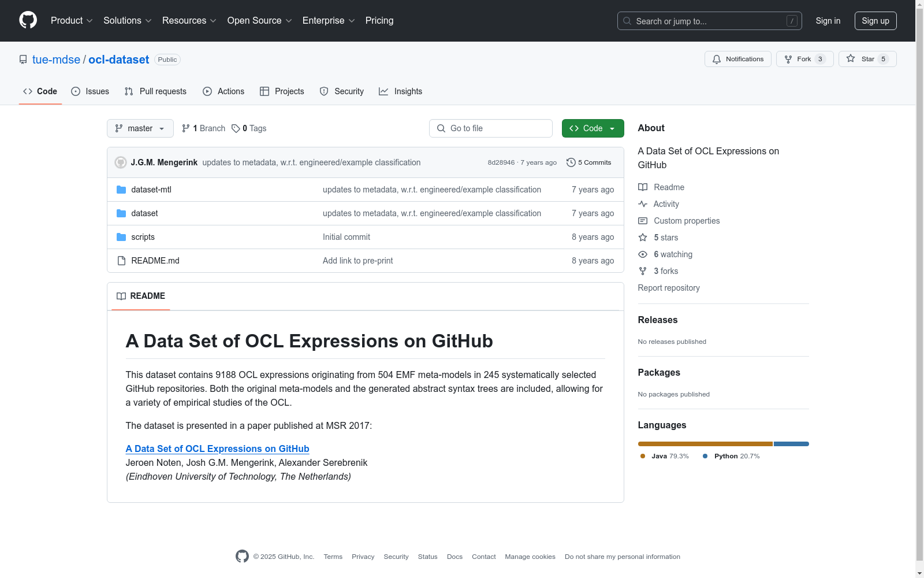Open the footer Privacy link
924x578 pixels.
click(363, 557)
